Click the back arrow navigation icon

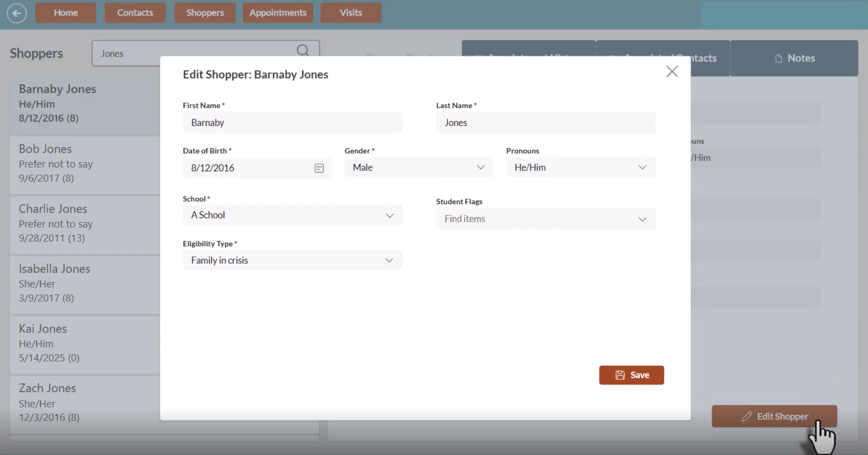click(17, 13)
